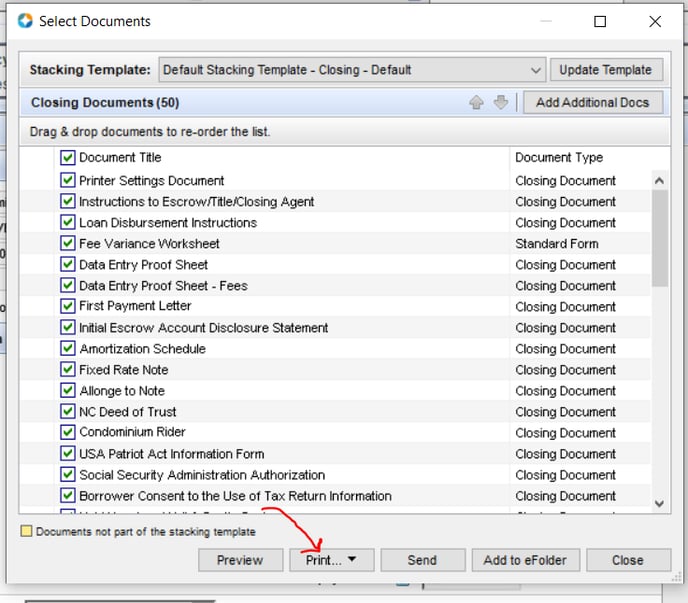Toggle Social Security Administration Authorization checkbox
The height and width of the screenshot is (603, 688).
(68, 474)
